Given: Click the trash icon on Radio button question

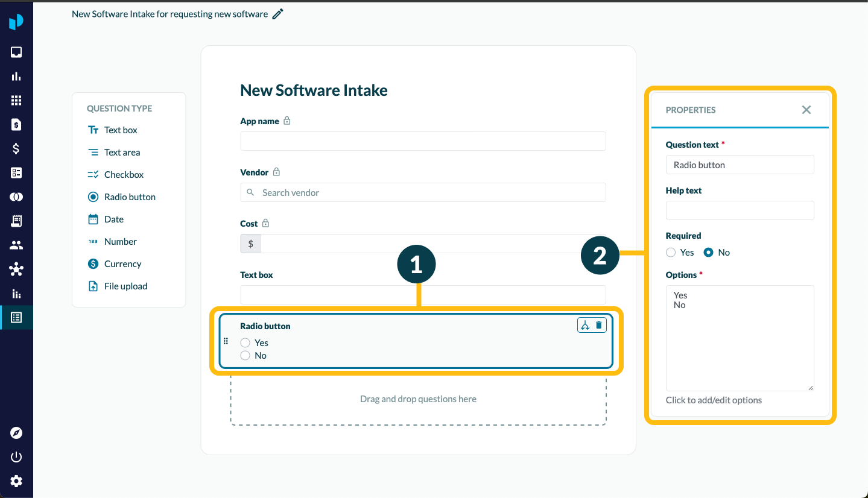Looking at the screenshot, I should 599,326.
